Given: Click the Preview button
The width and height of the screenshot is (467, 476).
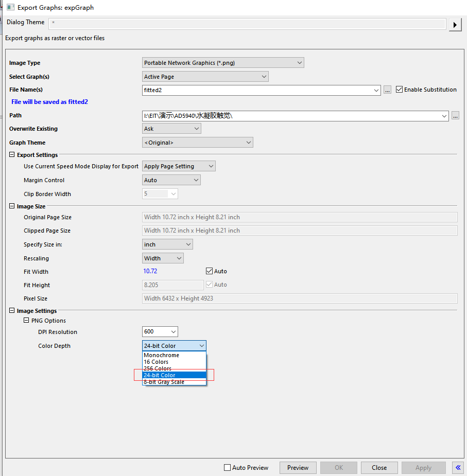Looking at the screenshot, I should click(298, 467).
